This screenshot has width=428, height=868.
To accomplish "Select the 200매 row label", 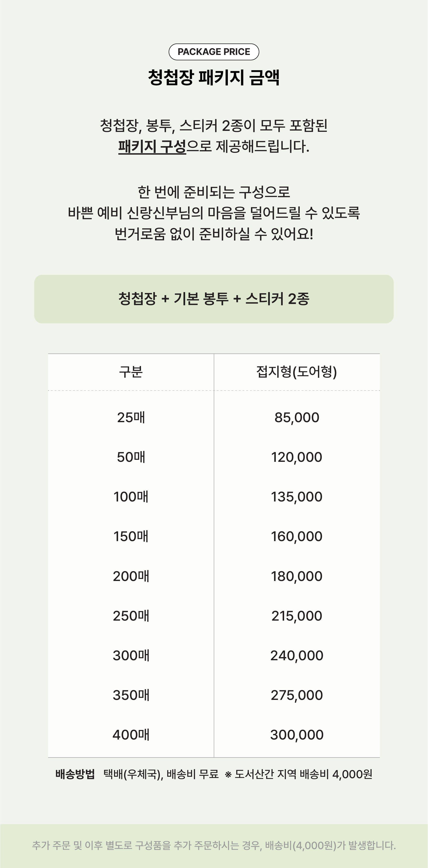I will click(x=131, y=576).
